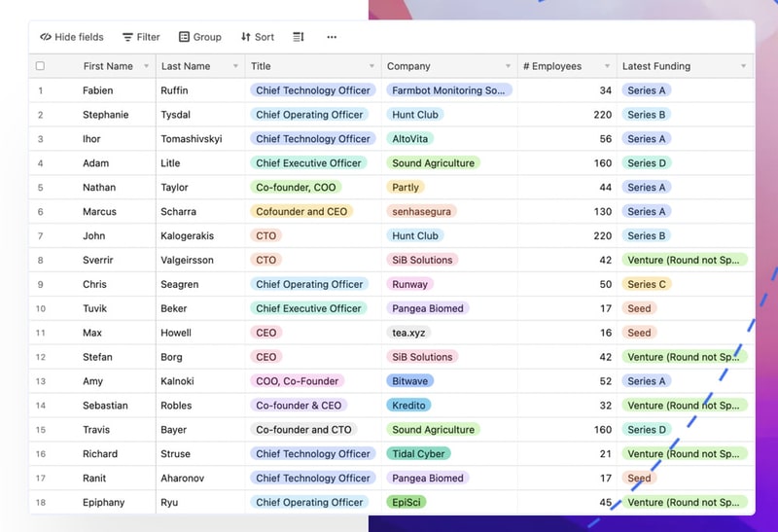Click the cell containing Tomashivskyi

pyautogui.click(x=191, y=139)
